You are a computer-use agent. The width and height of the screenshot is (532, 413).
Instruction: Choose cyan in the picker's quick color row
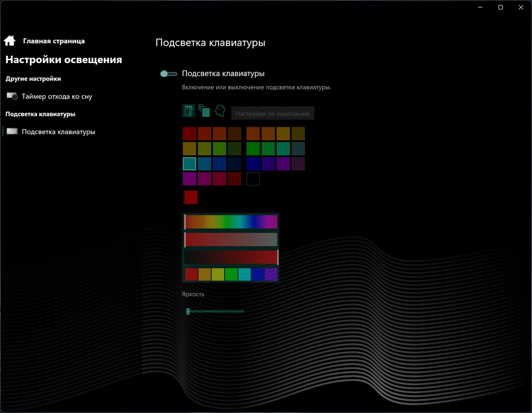point(244,274)
